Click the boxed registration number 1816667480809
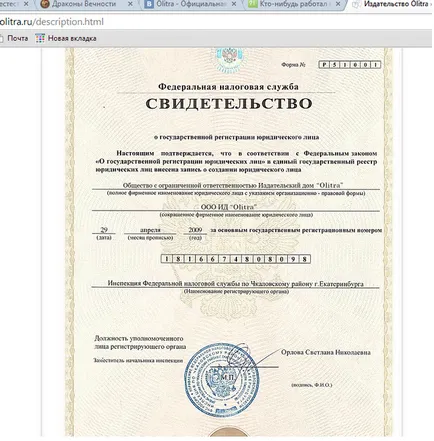 pos(236,259)
